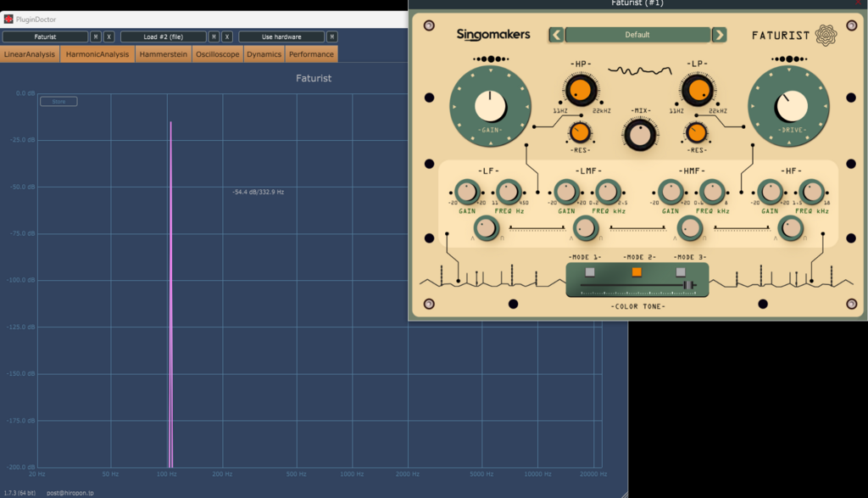Viewport: 868px width, 498px height.
Task: Click the Faturist flower logo icon
Action: [826, 36]
